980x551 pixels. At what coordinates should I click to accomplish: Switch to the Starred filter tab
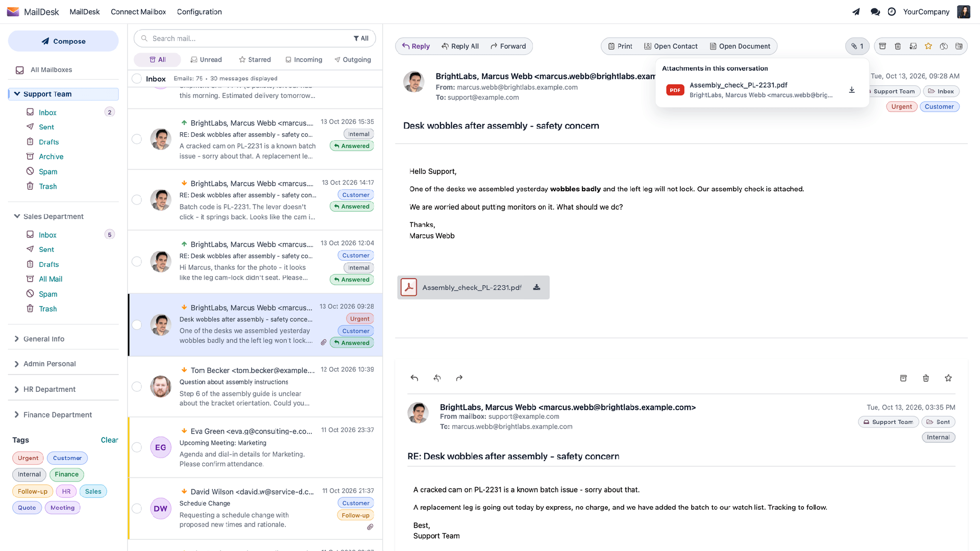click(255, 60)
